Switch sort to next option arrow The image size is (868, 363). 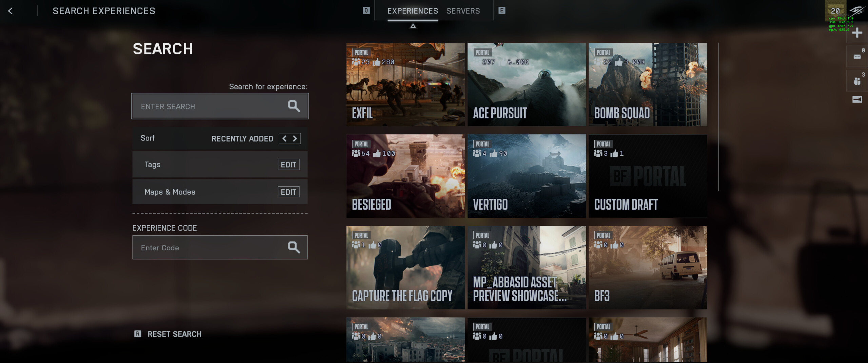click(x=295, y=138)
